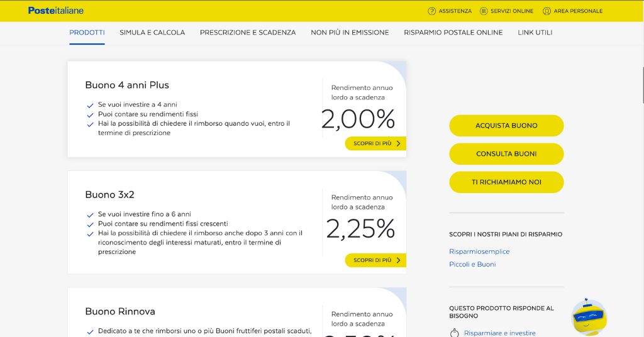Click the piggy bank icon beside Risparmiare e investire

pyautogui.click(x=454, y=333)
